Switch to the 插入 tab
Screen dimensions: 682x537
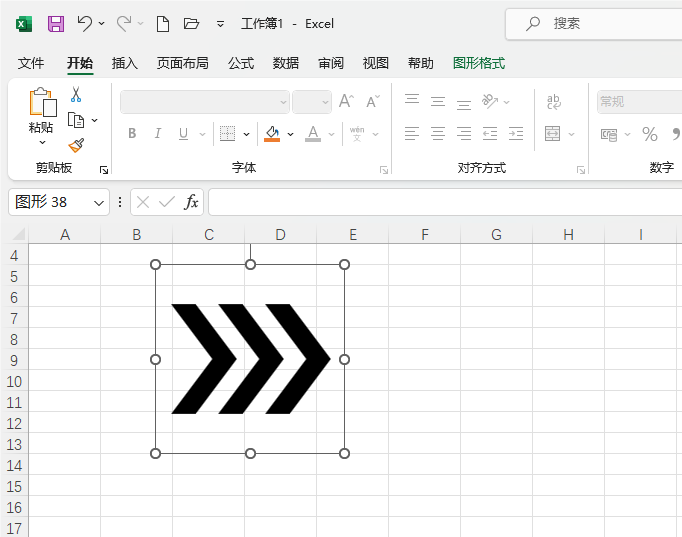coord(125,63)
